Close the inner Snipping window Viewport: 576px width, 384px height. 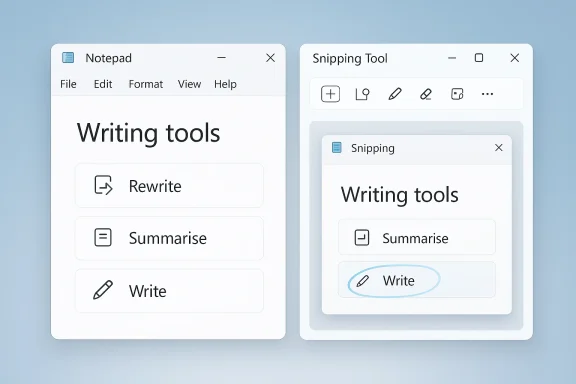coord(498,148)
